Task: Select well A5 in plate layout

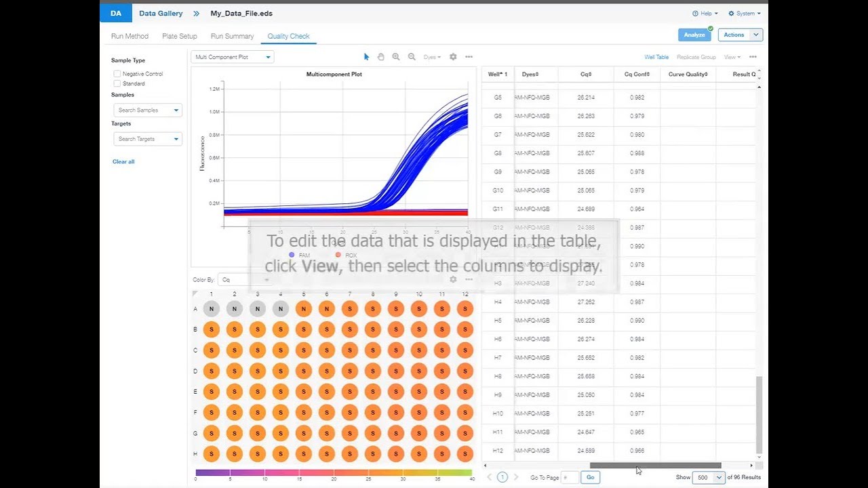Action: [x=304, y=309]
